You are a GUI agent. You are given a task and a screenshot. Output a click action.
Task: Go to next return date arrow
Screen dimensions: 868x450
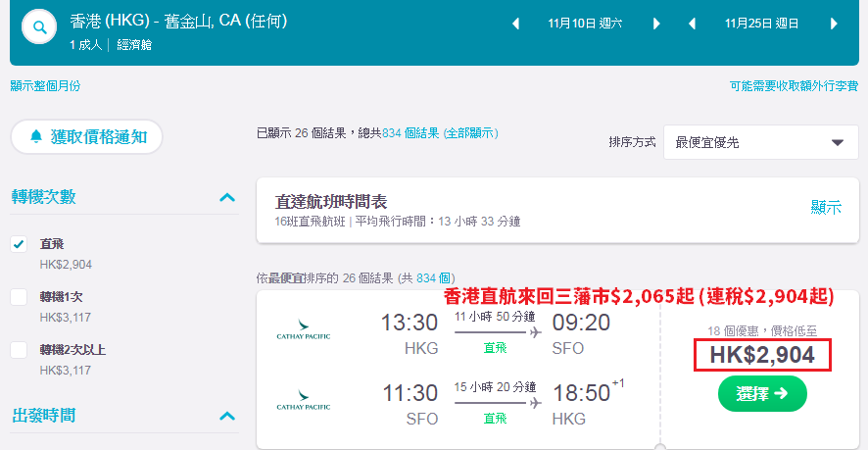(x=835, y=24)
